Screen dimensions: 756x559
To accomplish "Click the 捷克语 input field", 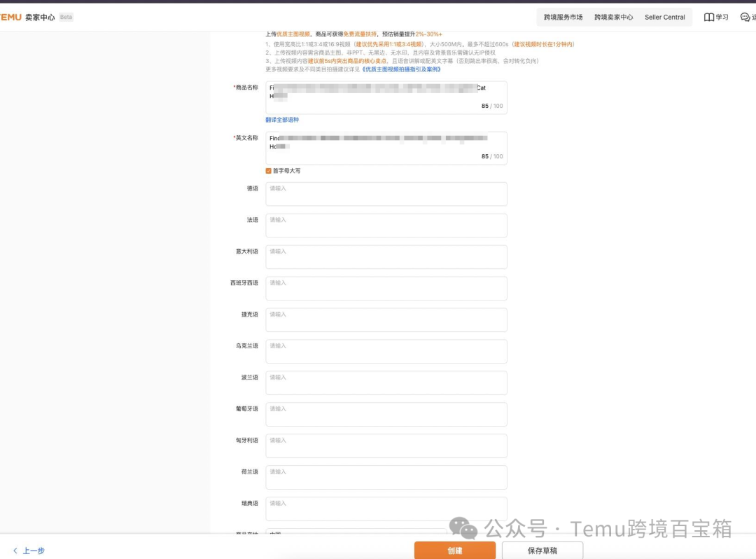I will pyautogui.click(x=386, y=319).
